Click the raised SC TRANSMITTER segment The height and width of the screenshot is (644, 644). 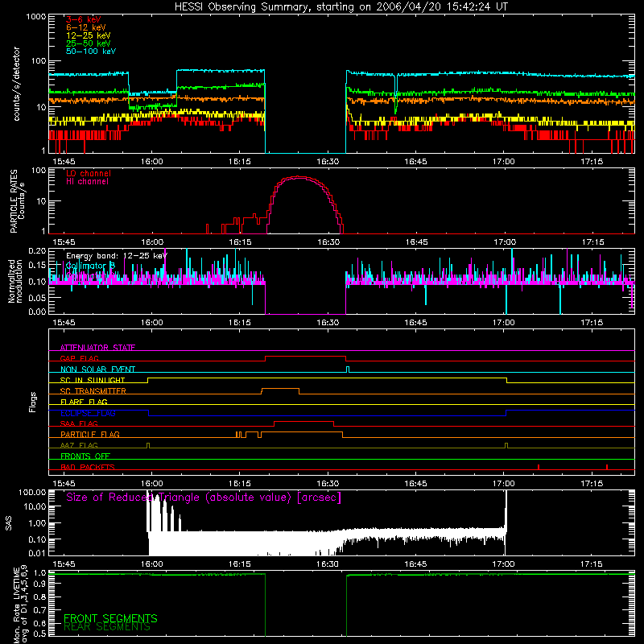tap(280, 389)
